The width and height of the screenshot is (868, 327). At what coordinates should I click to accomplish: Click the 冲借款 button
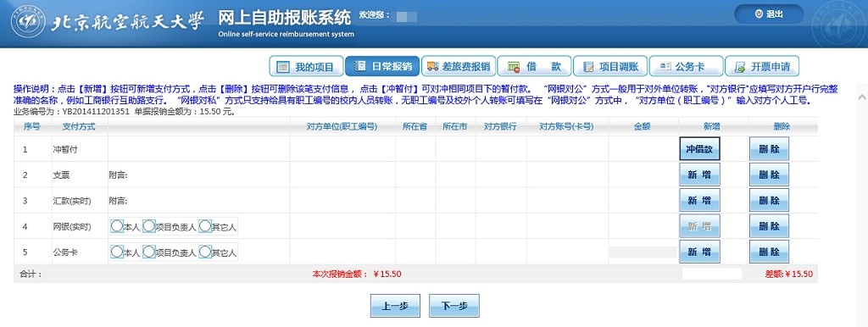699,149
